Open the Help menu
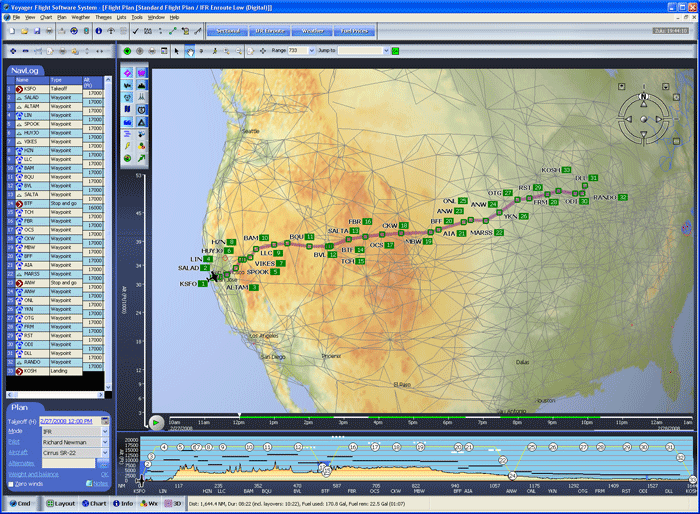Image resolution: width=700 pixels, height=514 pixels. [x=175, y=17]
